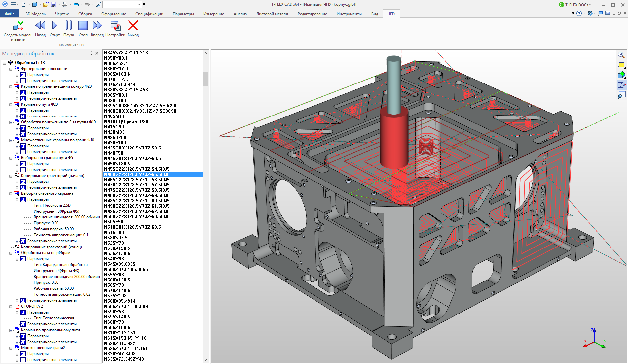Collapse the Обработка1 : 13 root node

(4, 63)
